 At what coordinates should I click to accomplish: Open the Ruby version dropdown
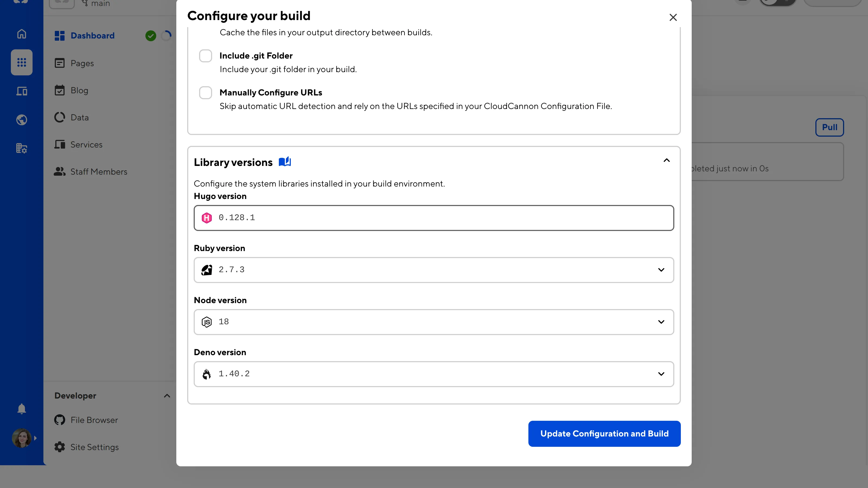point(661,270)
